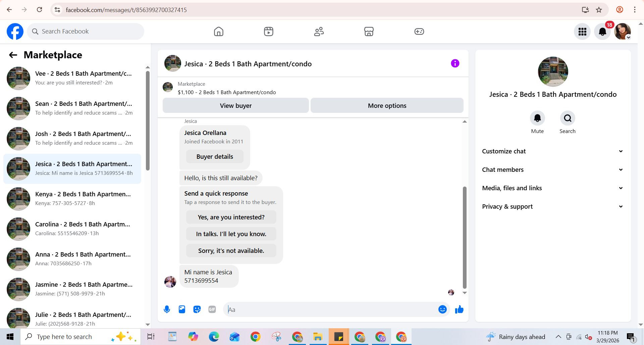The width and height of the screenshot is (644, 345).
Task: Open Friends icon in top navigation
Action: tap(319, 31)
